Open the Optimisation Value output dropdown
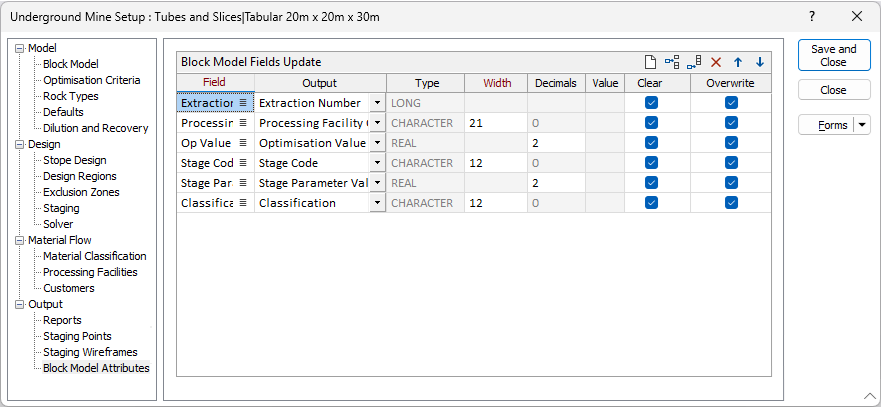Image resolution: width=883 pixels, height=409 pixels. coord(377,143)
